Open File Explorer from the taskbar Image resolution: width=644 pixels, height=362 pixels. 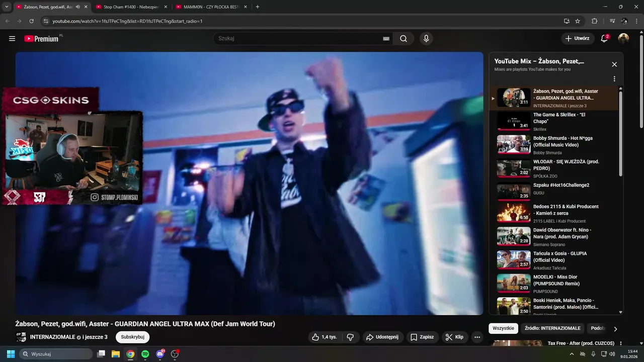pyautogui.click(x=116, y=354)
